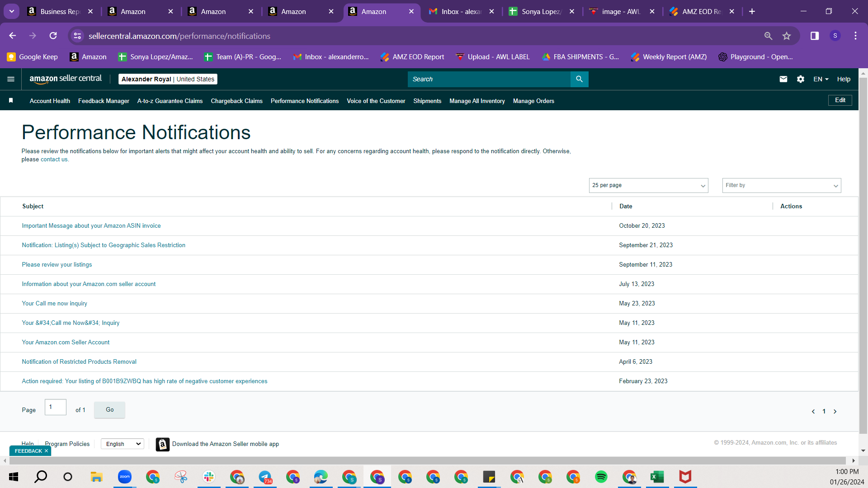
Task: Click the October 20, 2023 date cell
Action: 642,226
